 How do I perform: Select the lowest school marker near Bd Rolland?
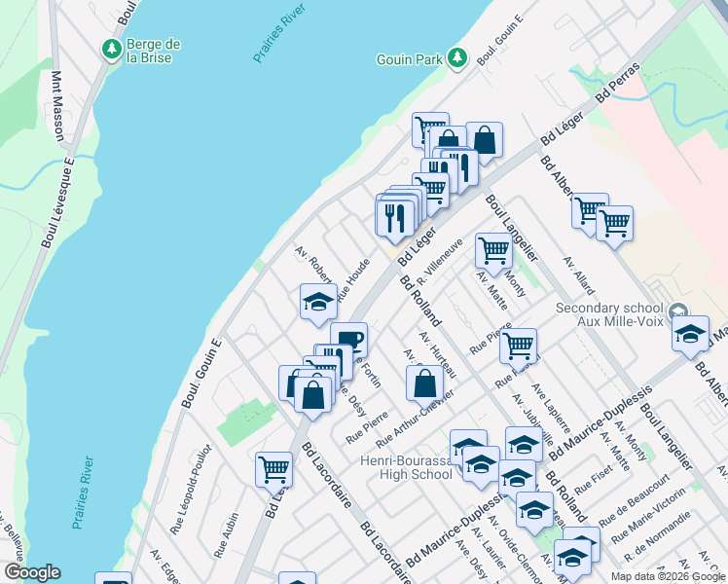point(572,560)
